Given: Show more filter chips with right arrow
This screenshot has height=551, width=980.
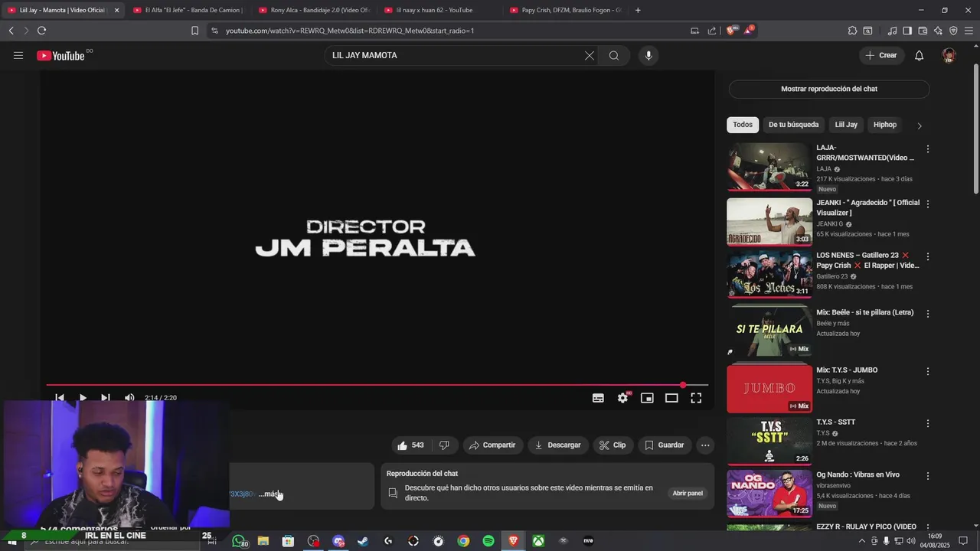Looking at the screenshot, I should [x=920, y=126].
